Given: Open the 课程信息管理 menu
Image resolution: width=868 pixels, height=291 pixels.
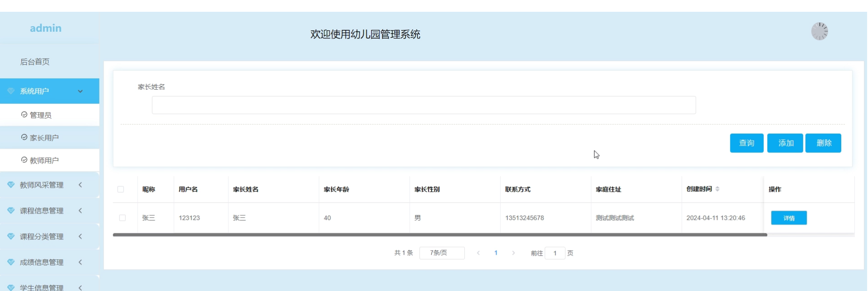Looking at the screenshot, I should (49, 211).
